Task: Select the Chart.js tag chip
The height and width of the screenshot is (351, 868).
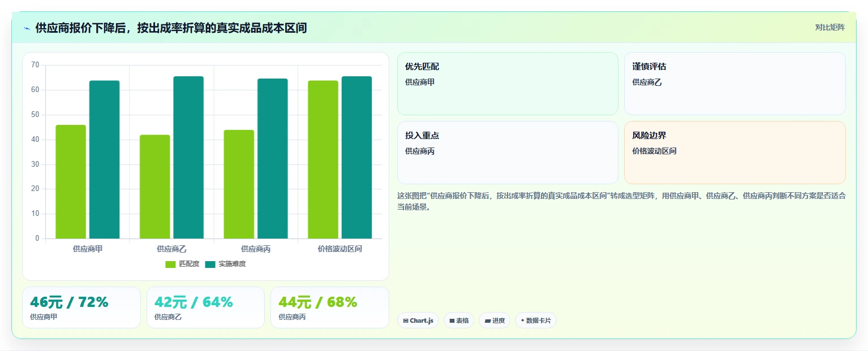Action: [x=418, y=320]
